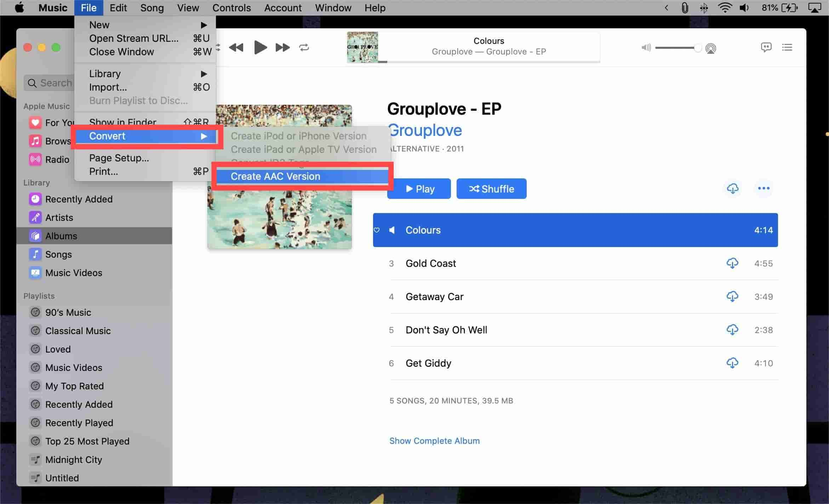Click the download icon next to Get Giddy
The height and width of the screenshot is (504, 829).
click(732, 363)
